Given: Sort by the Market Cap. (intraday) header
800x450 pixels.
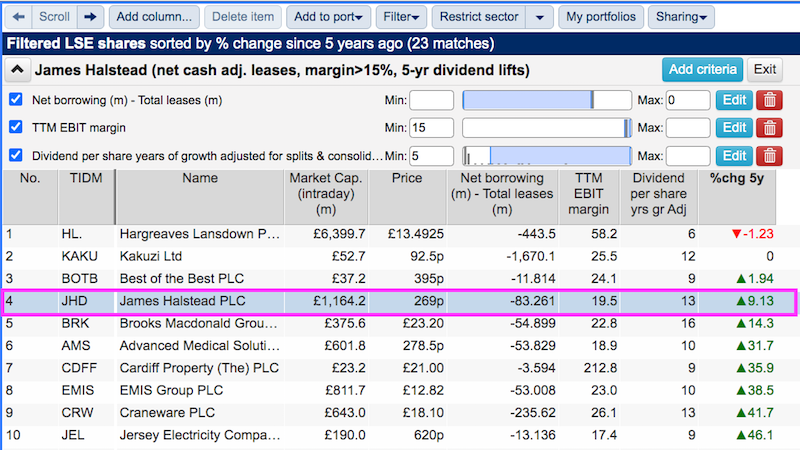Looking at the screenshot, I should [326, 196].
